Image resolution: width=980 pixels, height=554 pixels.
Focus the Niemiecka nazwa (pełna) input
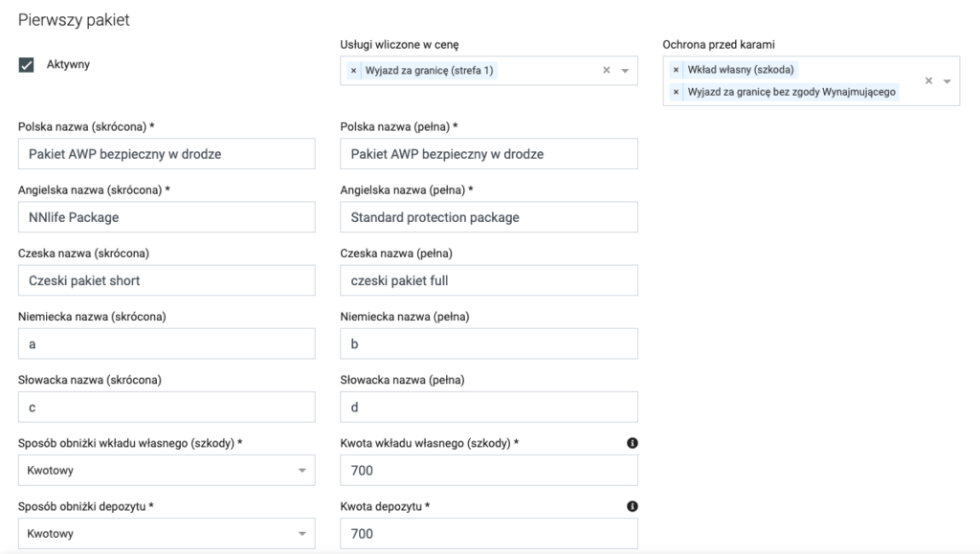click(x=489, y=343)
